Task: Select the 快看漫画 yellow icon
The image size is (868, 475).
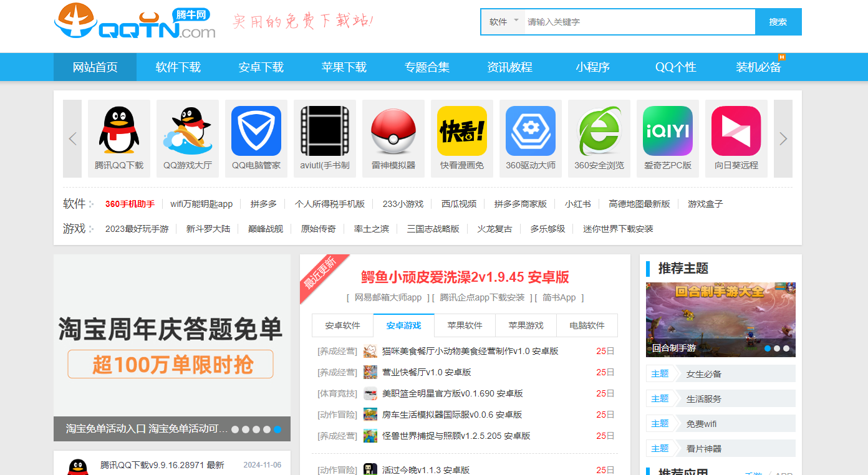Action: [x=461, y=131]
